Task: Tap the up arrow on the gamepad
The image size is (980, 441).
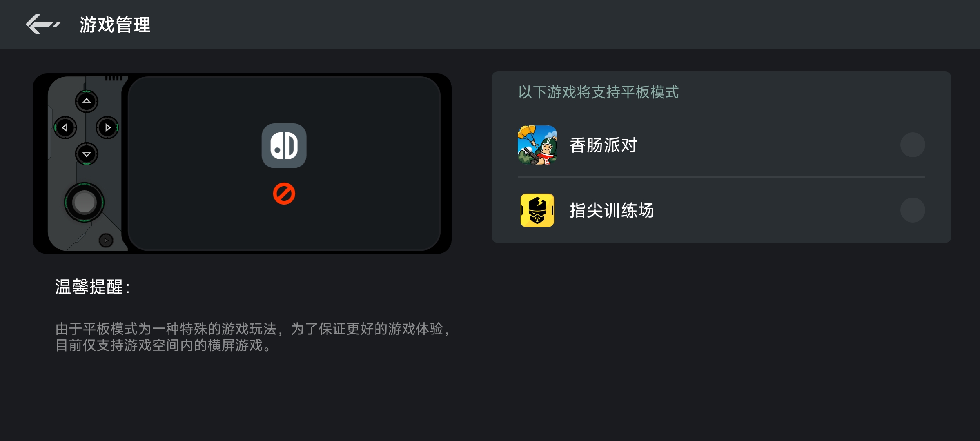Action: 87,101
